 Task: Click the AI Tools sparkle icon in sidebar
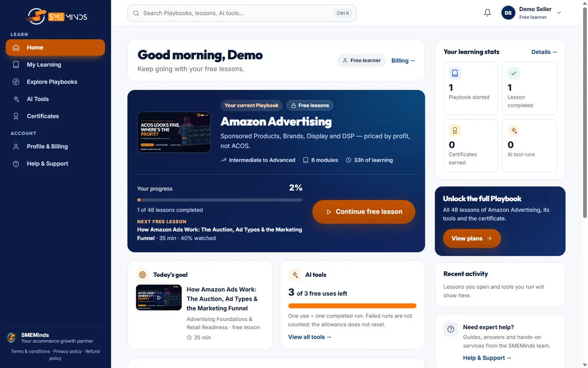16,99
